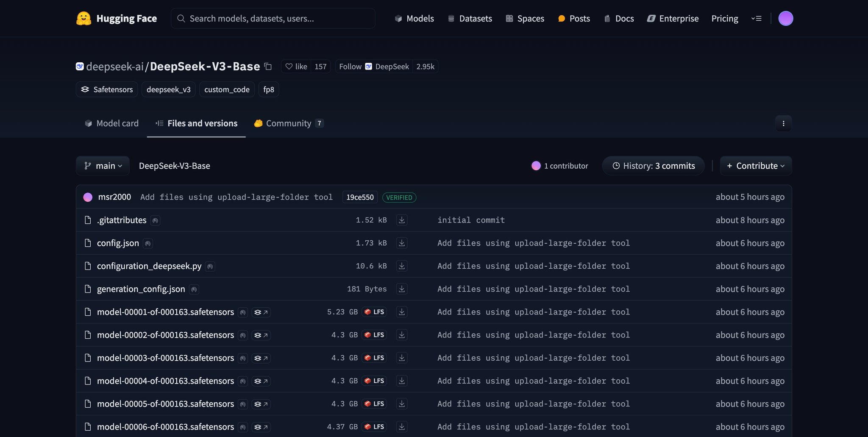This screenshot has width=868, height=437.
Task: Click the DeepSeek-V3-Base breadcrumb path
Action: (175, 166)
